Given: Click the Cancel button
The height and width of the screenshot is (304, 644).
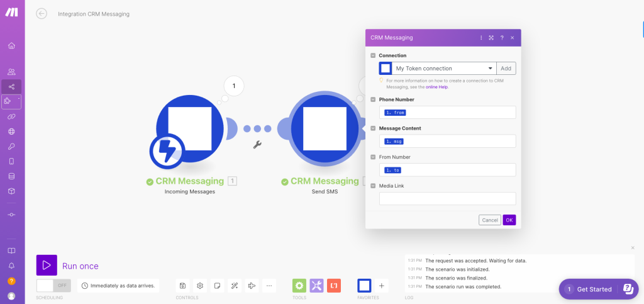Looking at the screenshot, I should coord(489,220).
